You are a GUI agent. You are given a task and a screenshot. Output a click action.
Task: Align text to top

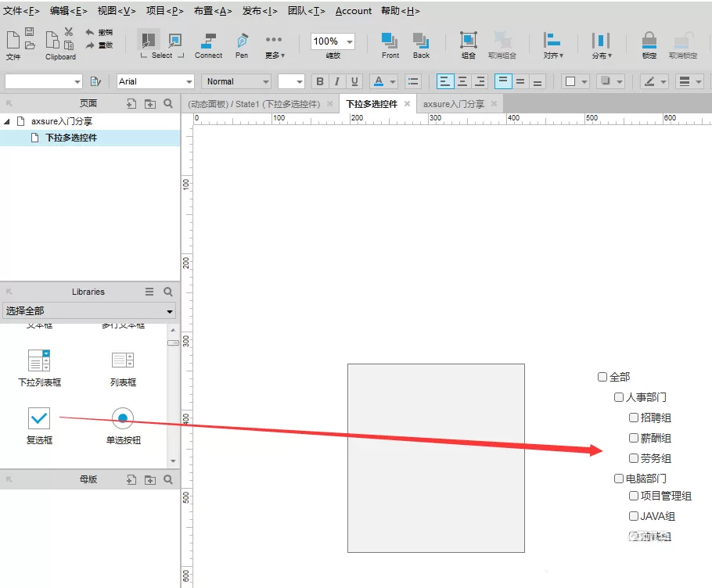coord(503,81)
